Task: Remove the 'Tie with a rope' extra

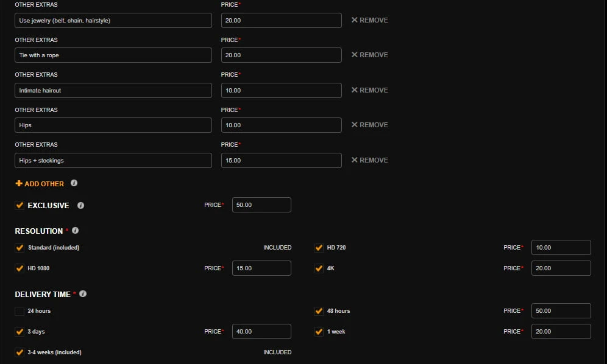Action: pos(369,55)
